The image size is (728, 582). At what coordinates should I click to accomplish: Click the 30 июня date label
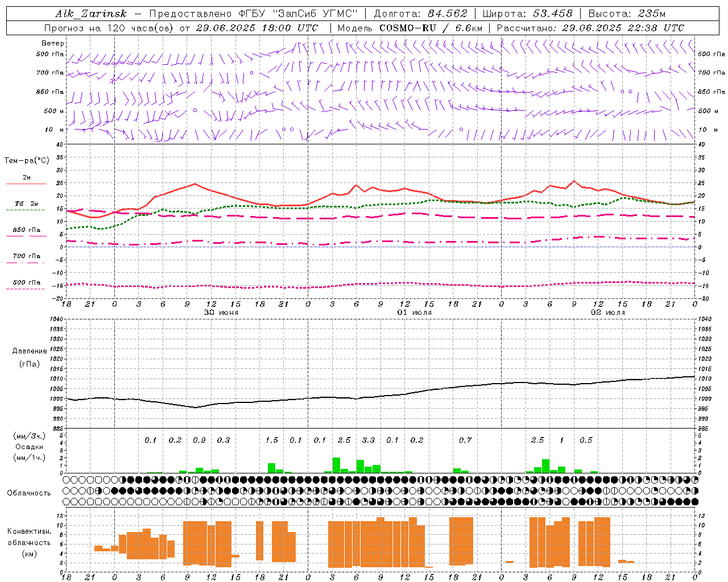pos(221,313)
